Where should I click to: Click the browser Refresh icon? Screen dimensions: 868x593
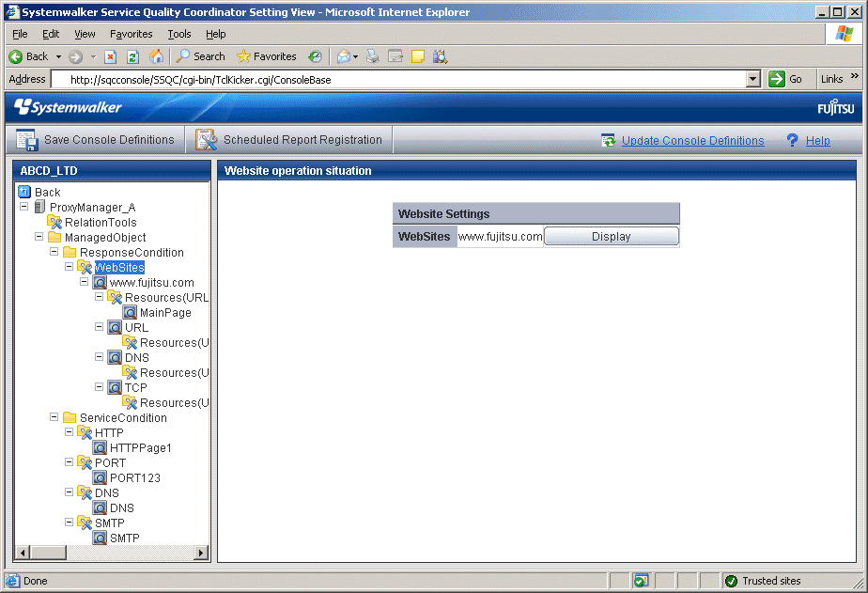[x=132, y=56]
